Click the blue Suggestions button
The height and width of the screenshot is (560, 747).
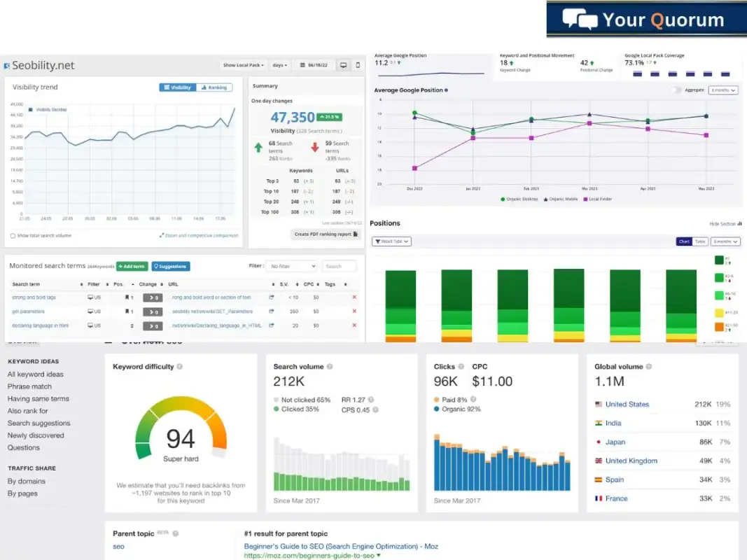point(171,266)
